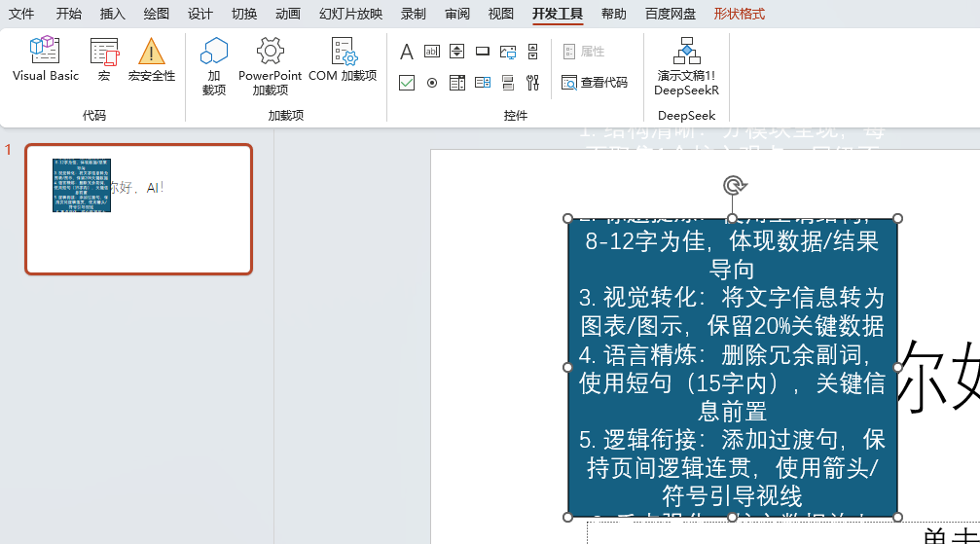Select the Spin Button control
Screen dimensions: 980x544
(456, 52)
